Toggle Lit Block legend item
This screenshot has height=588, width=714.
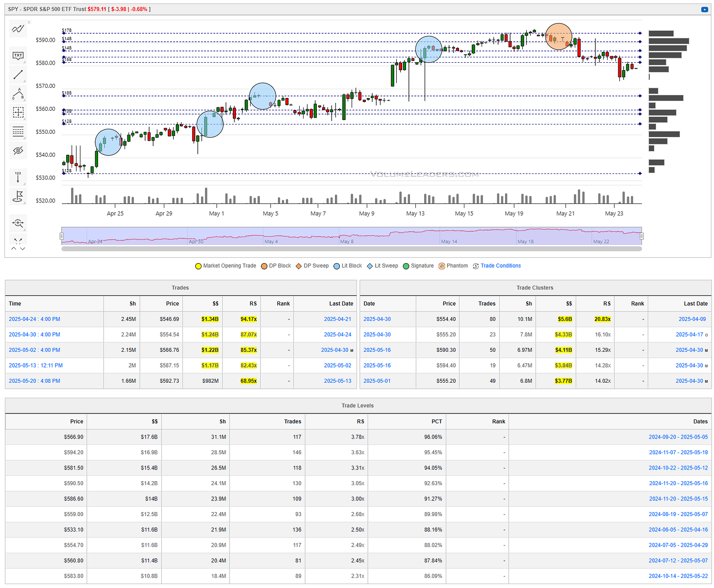click(348, 266)
